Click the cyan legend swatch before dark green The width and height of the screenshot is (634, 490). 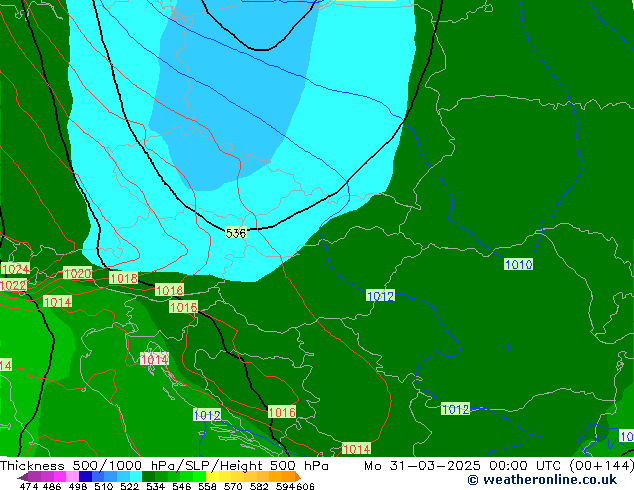(x=135, y=477)
